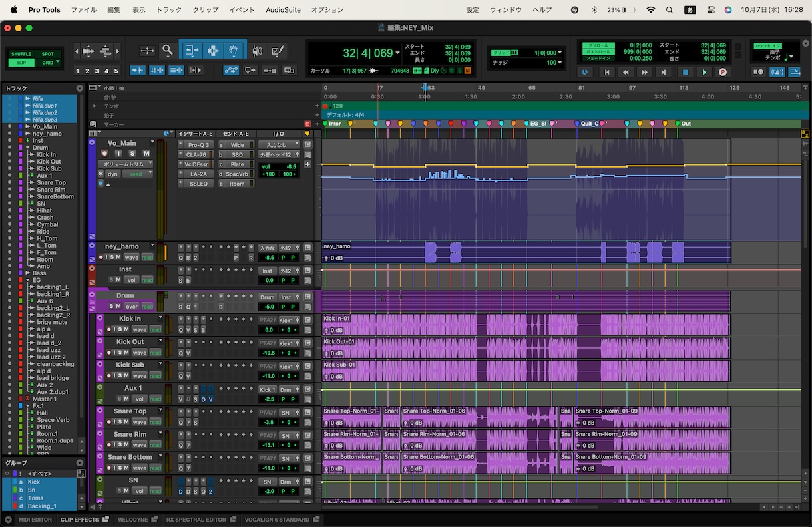This screenshot has height=527, width=812.
Task: Toggle input monitoring on Vo_Main track
Action: [118, 154]
